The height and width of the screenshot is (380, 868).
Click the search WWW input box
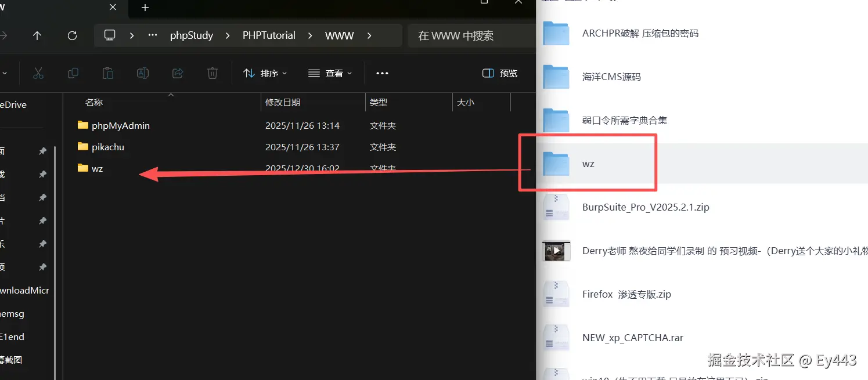coord(471,35)
